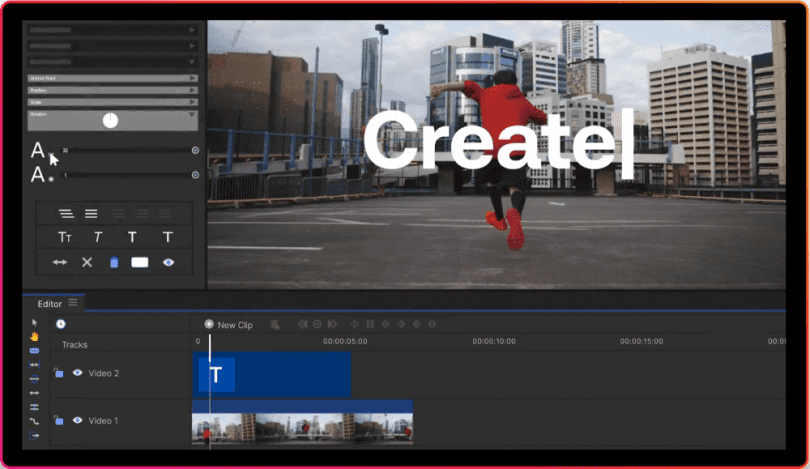The image size is (810, 469).
Task: Select the arrow selection tool in the editor
Action: (x=35, y=323)
